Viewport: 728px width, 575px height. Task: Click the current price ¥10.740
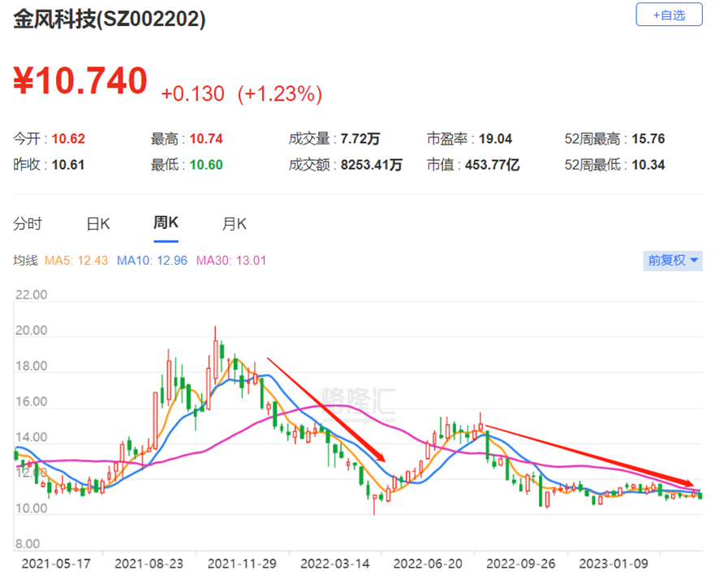click(80, 81)
